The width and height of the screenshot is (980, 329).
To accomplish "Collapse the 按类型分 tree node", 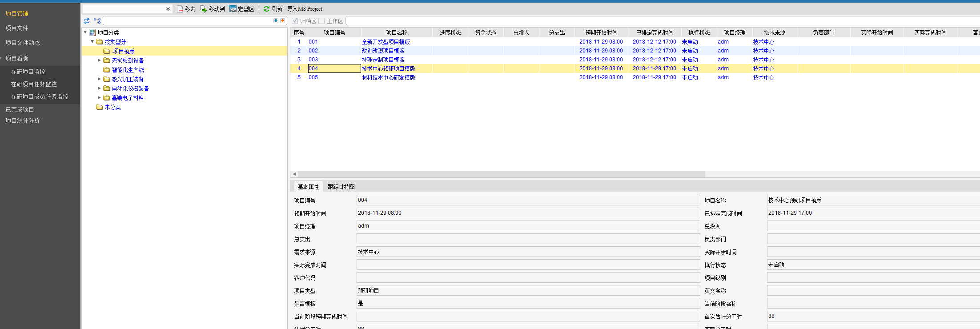I will pyautogui.click(x=92, y=41).
